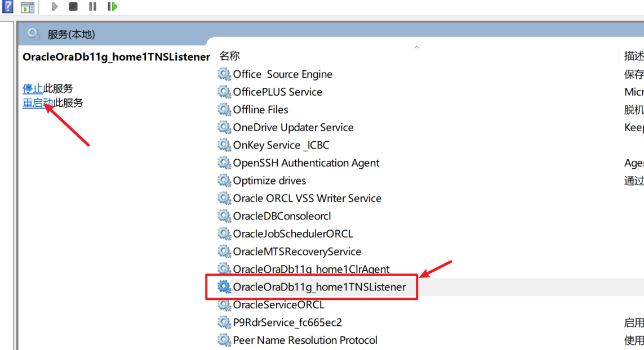This screenshot has width=644, height=350.
Task: Click the blue Help question mark icon
Action: 8,7
